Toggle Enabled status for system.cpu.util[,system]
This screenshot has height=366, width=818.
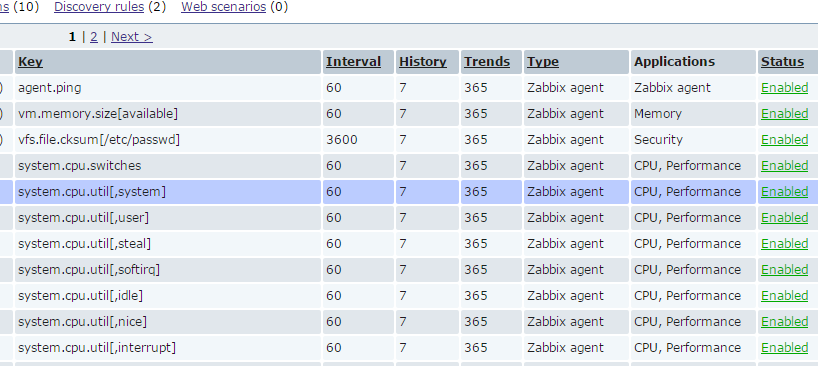click(784, 192)
